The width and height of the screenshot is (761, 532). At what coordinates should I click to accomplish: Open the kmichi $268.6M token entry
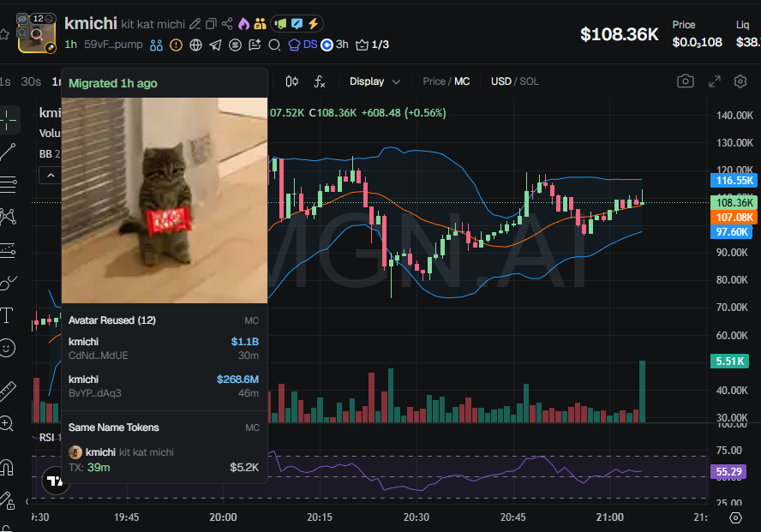(x=163, y=386)
